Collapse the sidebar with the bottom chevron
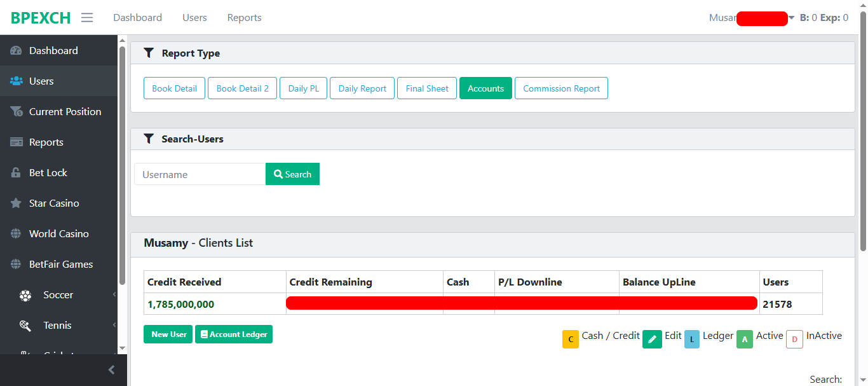Screen dimensions: 868x386 [111, 370]
